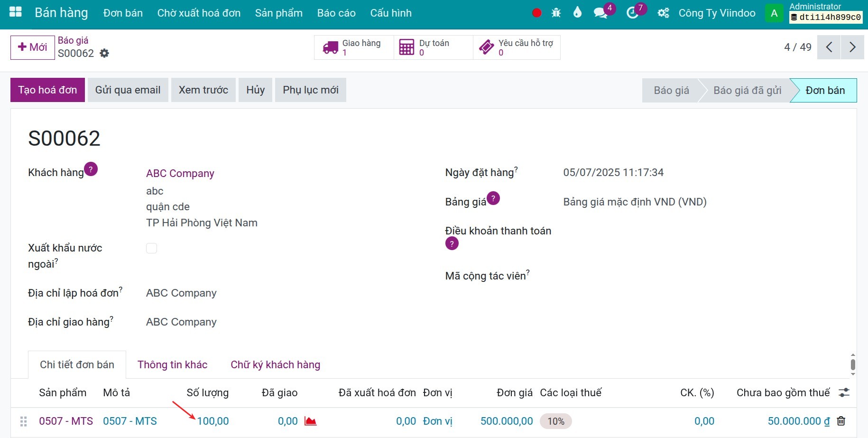Click Đã giao value 0,00
Viewport: 868px width, 438px height.
coord(288,421)
